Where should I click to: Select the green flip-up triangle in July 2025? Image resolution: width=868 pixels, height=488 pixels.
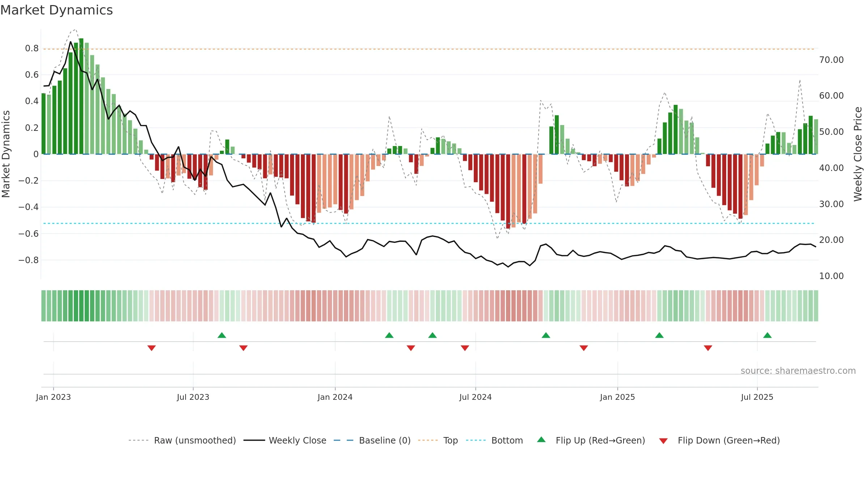point(767,335)
